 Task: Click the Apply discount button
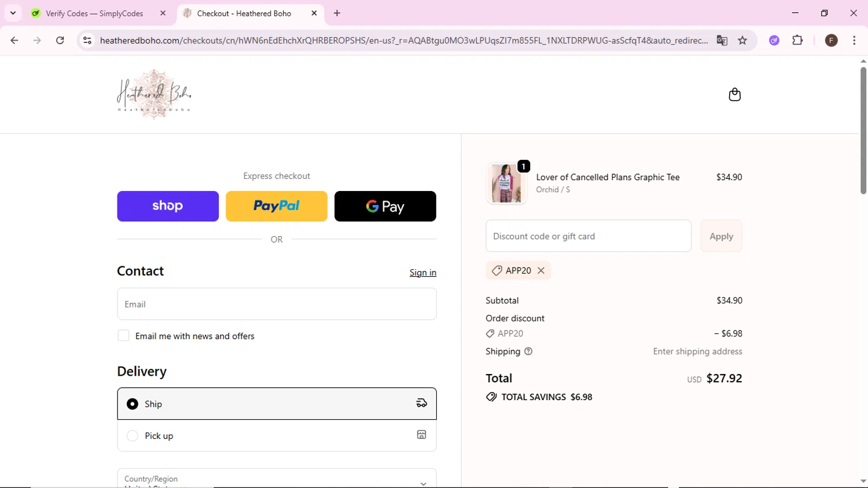pyautogui.click(x=721, y=236)
